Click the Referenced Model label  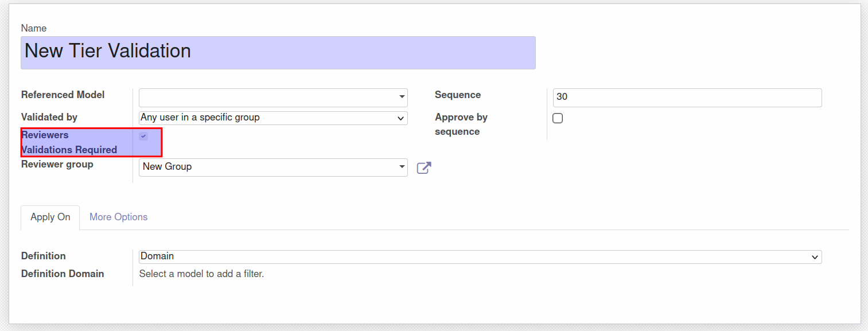63,95
